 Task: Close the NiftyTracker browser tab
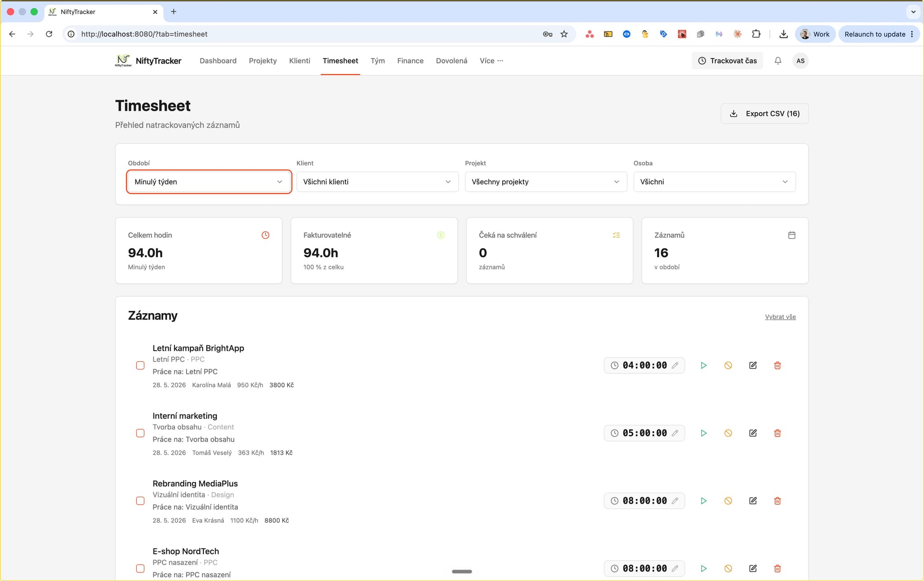[x=155, y=12]
